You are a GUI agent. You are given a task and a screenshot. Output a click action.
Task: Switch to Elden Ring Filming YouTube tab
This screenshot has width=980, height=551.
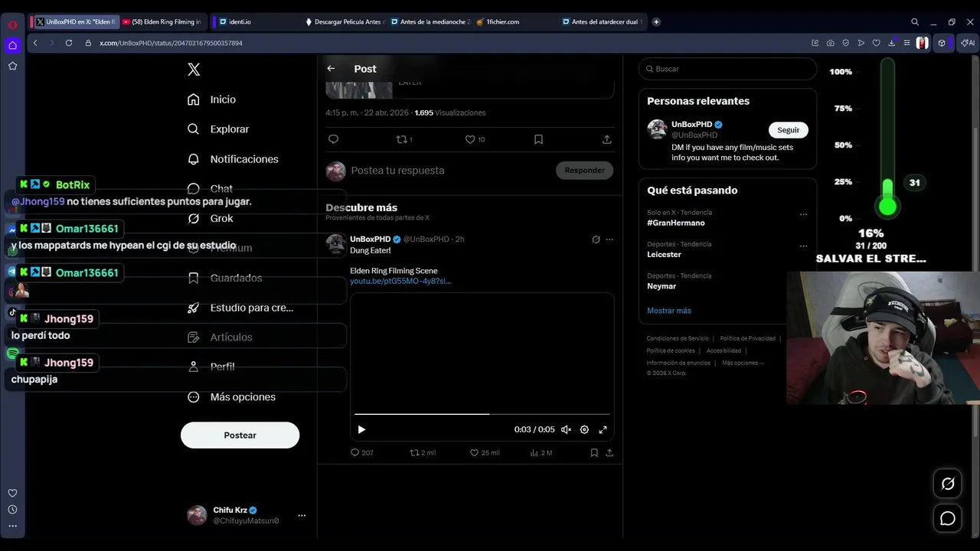162,22
